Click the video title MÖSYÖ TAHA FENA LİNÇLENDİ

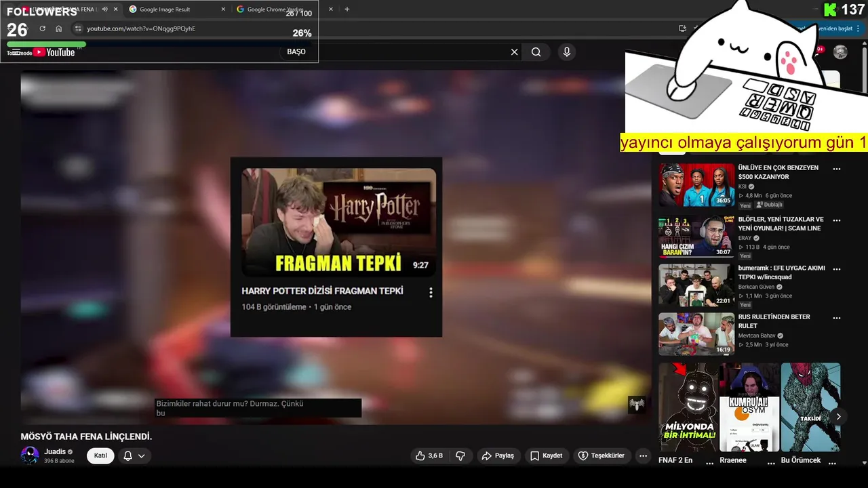tap(86, 436)
